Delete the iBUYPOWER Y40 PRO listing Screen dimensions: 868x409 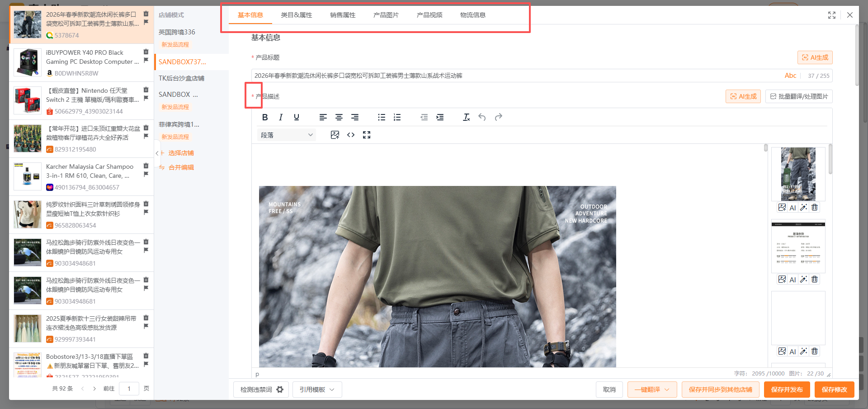(x=146, y=52)
